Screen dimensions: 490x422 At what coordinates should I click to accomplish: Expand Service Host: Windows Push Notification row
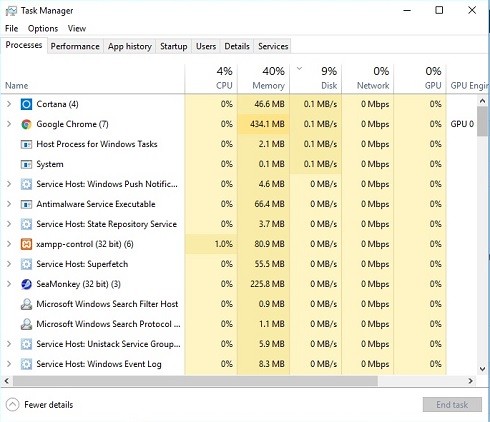pos(9,184)
